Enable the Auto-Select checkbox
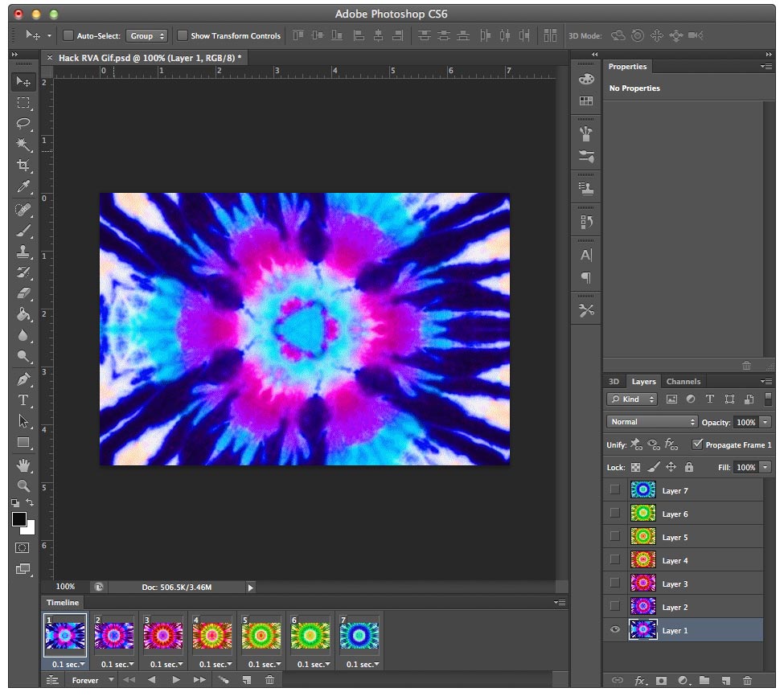 click(x=68, y=35)
